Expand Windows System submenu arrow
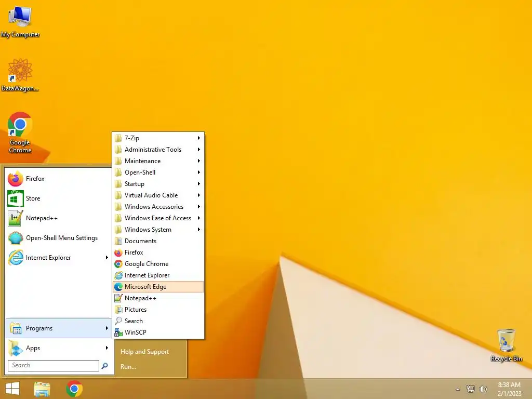 coord(199,229)
